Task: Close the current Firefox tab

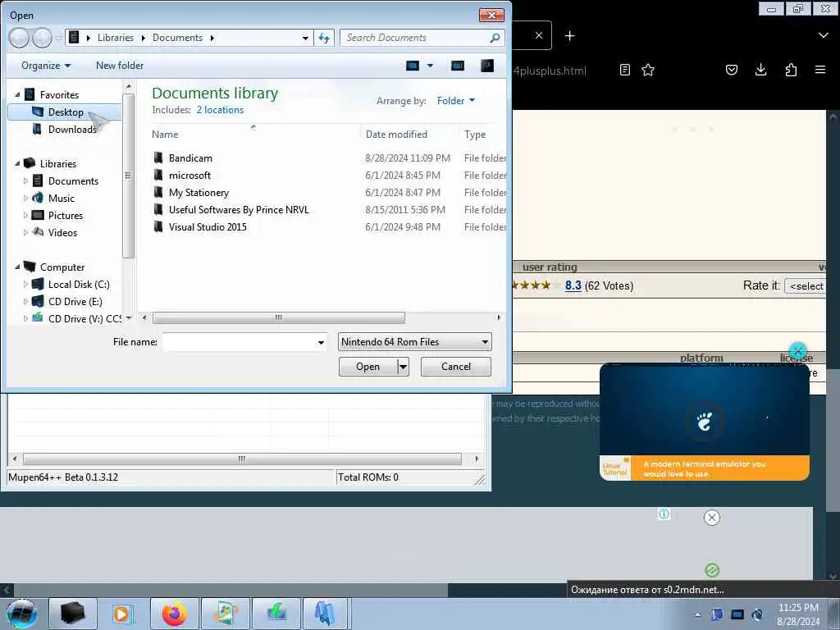Action: click(539, 35)
